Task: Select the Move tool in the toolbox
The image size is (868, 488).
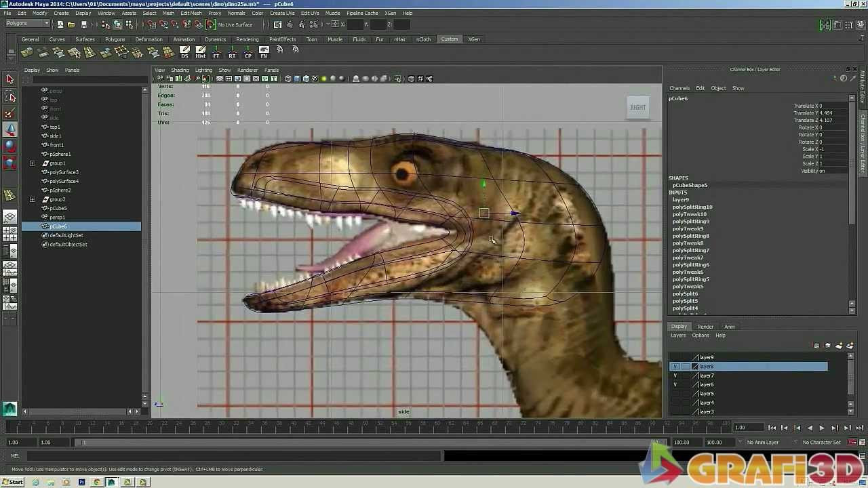Action: tap(9, 129)
